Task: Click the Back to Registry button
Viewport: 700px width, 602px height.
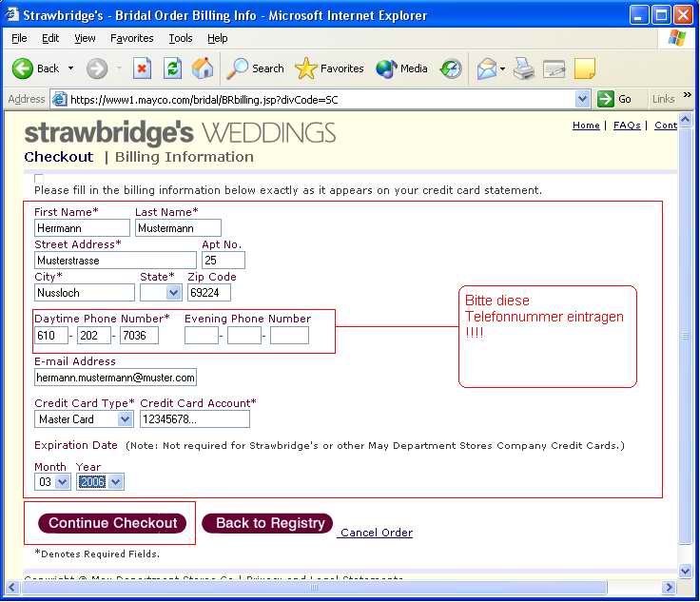Action: pyautogui.click(x=267, y=523)
